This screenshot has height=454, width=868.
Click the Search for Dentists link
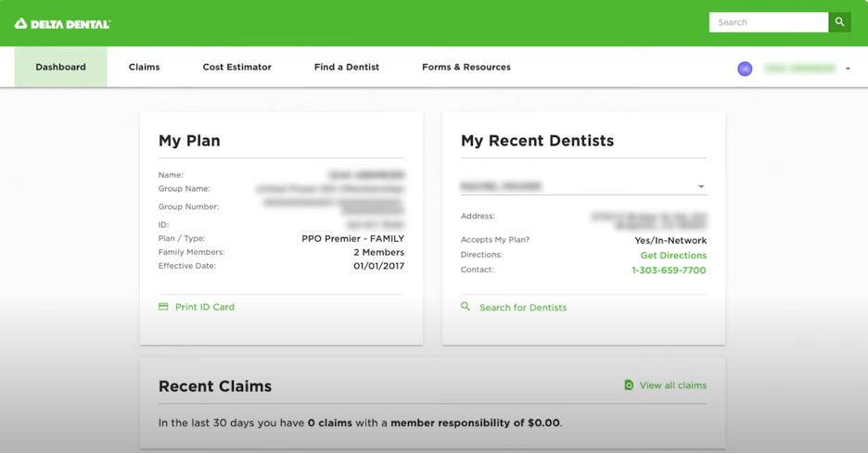[x=523, y=308]
